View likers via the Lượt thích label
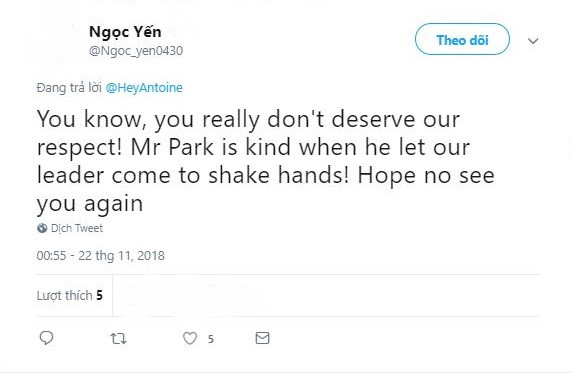572x373 pixels. point(64,295)
